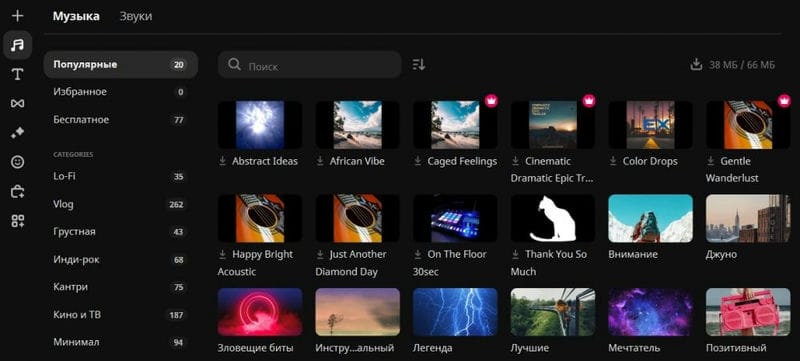Select the white cat Thank You thumbnail
Image resolution: width=800 pixels, height=361 pixels.
click(553, 218)
